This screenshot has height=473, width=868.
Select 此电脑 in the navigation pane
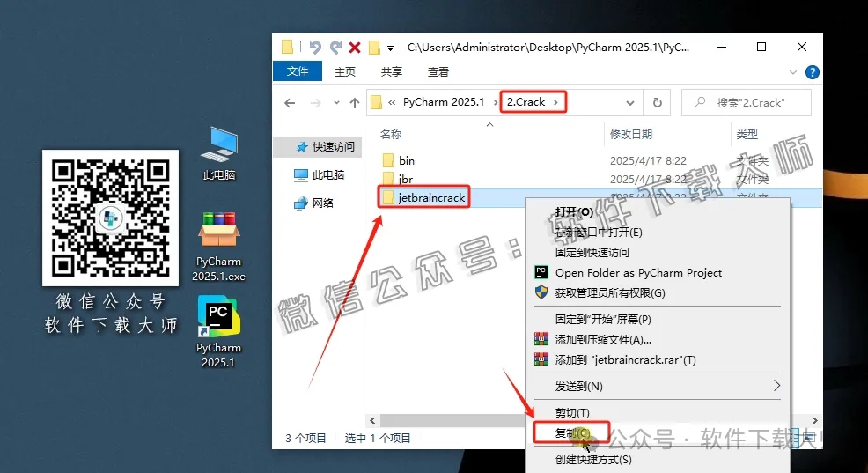[320, 175]
